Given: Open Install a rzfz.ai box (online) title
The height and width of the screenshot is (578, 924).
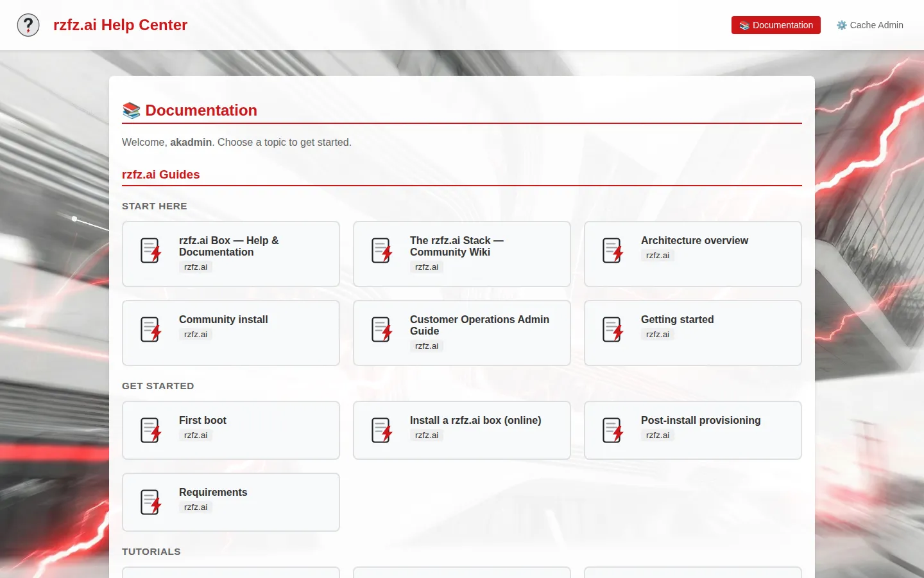Looking at the screenshot, I should [x=475, y=420].
